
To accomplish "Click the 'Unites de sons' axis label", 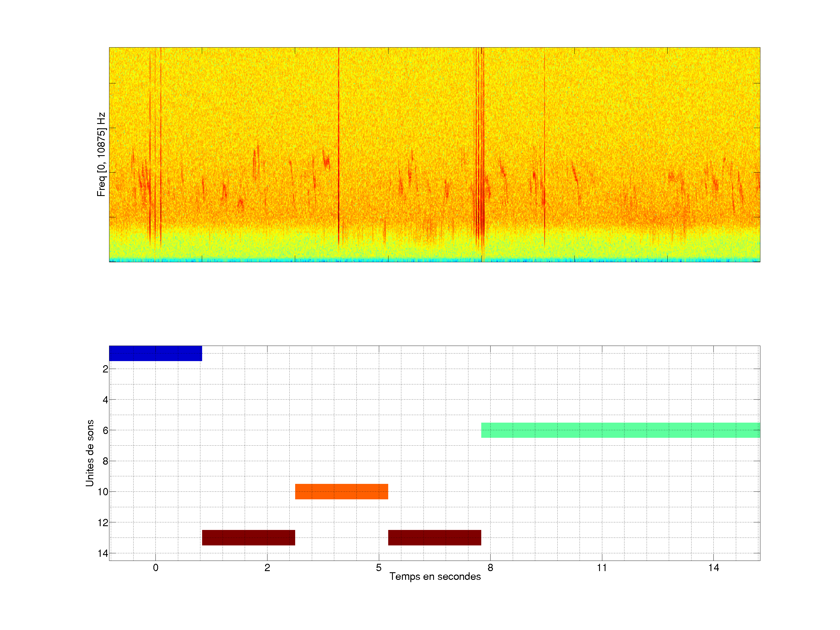I will [90, 453].
